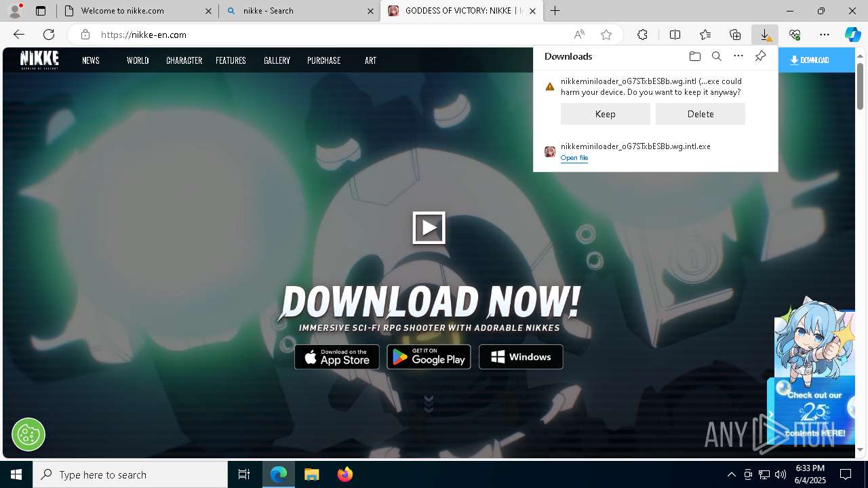The width and height of the screenshot is (868, 488).
Task: Open Collections in the Edge toolbar
Action: pos(735,35)
